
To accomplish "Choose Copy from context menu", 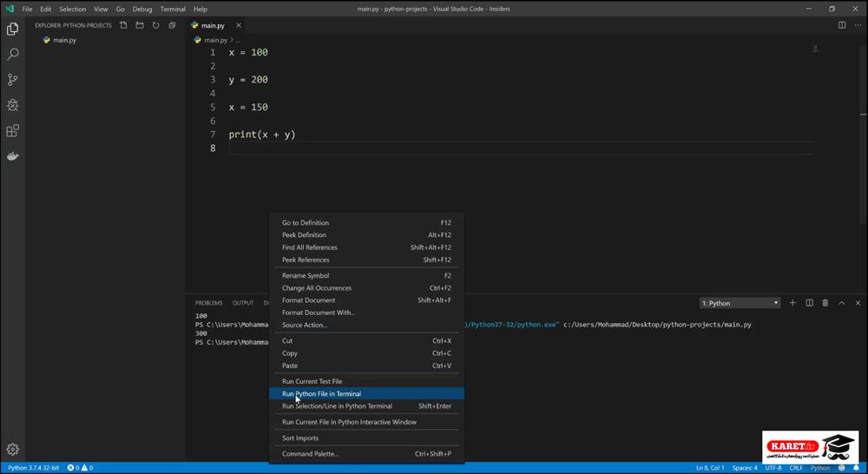I will tap(366, 353).
